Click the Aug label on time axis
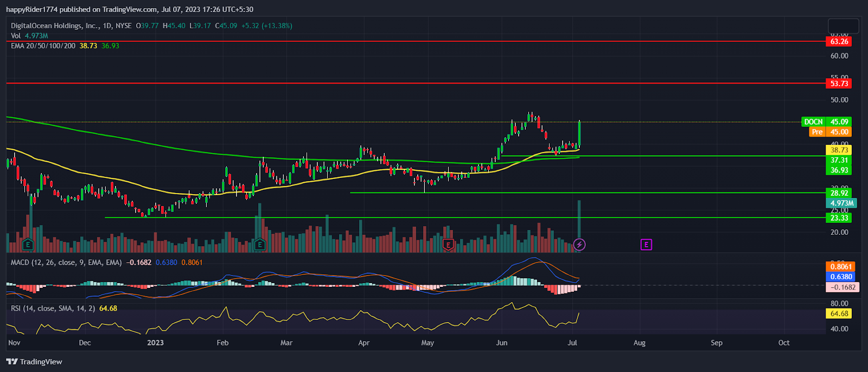Screen dimensions: 868x372 pos(640,343)
